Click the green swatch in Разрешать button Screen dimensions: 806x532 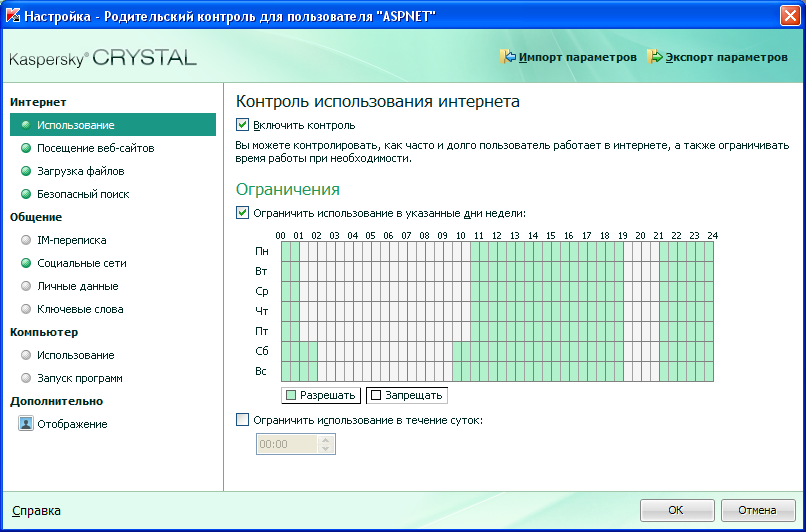[291, 395]
